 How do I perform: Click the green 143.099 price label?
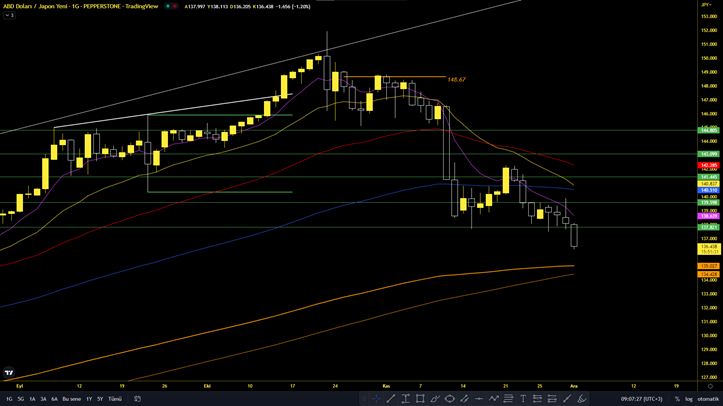709,154
